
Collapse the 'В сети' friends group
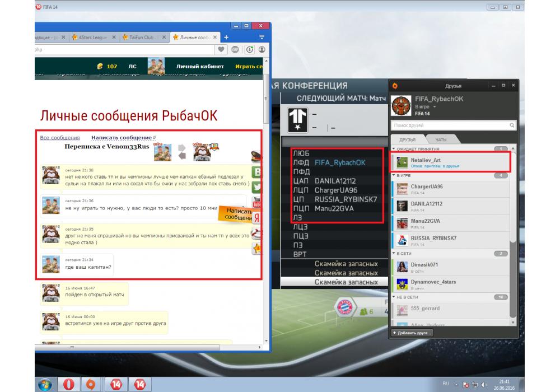[394, 254]
